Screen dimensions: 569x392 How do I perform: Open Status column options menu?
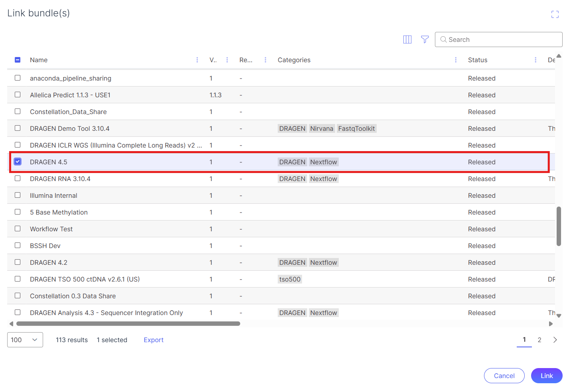[x=535, y=60]
